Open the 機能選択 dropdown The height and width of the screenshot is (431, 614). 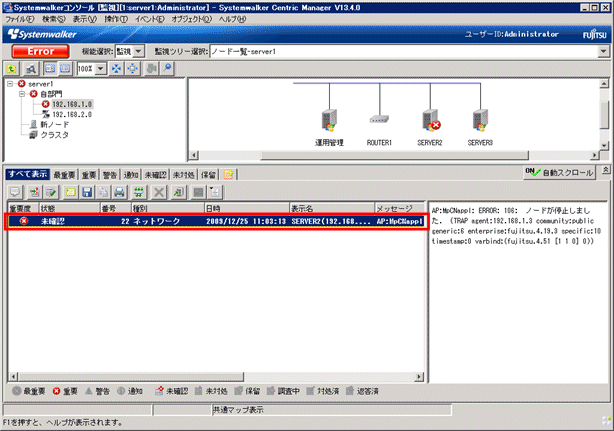[139, 51]
